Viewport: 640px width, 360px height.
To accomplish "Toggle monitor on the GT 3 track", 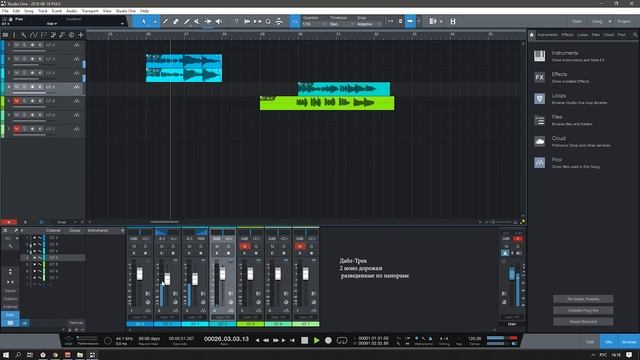I will tap(40, 59).
